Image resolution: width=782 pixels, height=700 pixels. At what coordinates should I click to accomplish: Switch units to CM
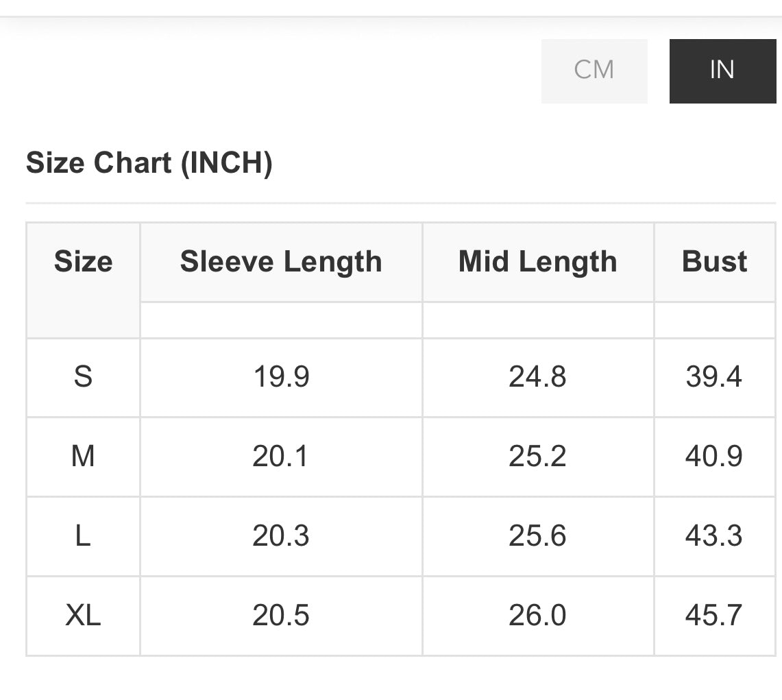coord(594,71)
